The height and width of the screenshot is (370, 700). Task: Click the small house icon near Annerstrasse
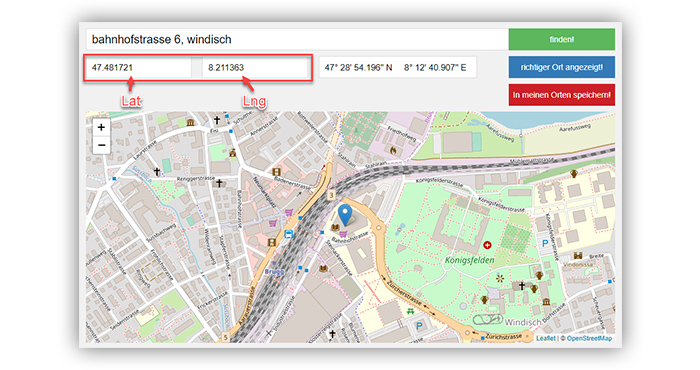[x=233, y=153]
